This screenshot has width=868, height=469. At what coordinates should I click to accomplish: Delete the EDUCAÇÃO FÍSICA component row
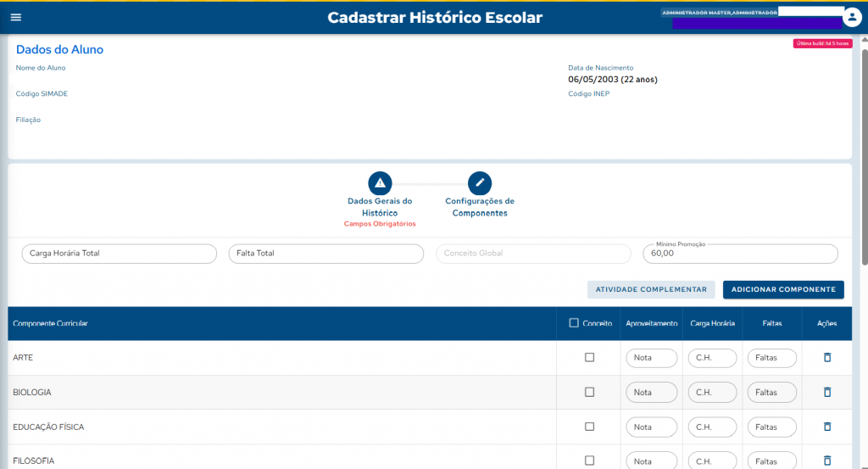click(x=826, y=427)
